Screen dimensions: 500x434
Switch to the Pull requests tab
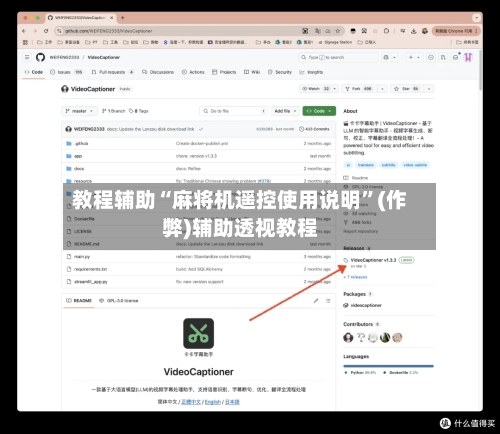pos(112,72)
